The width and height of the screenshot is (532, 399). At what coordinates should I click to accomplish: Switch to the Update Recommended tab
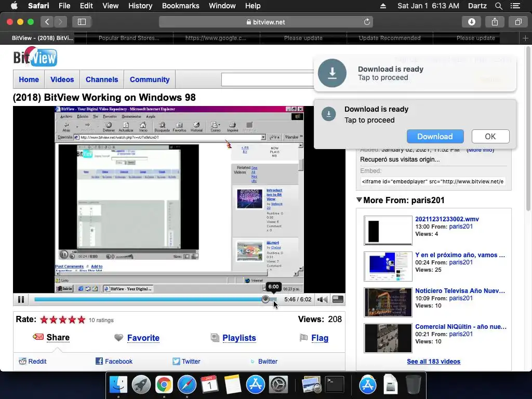click(x=390, y=38)
